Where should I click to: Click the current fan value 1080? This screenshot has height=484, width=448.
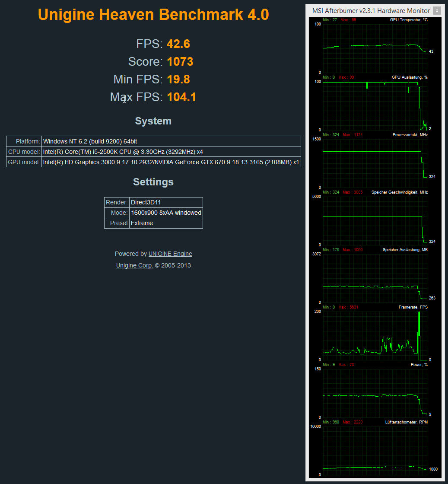[433, 469]
